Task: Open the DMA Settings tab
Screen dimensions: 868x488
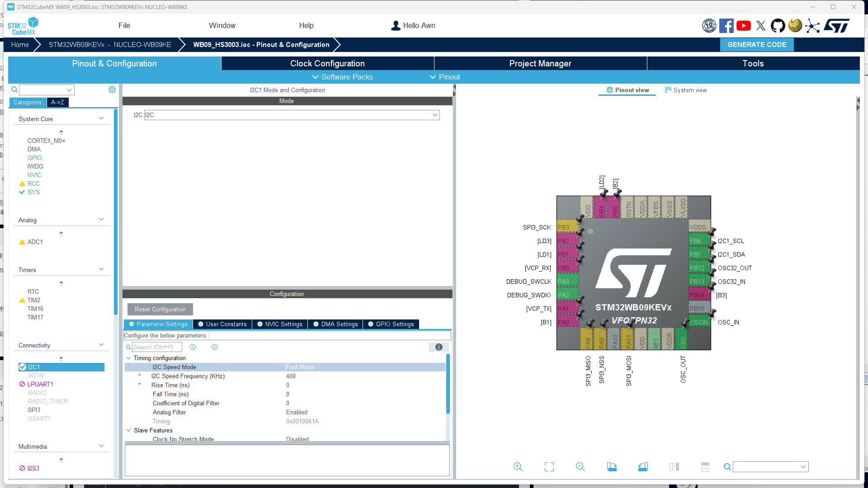Action: (335, 324)
